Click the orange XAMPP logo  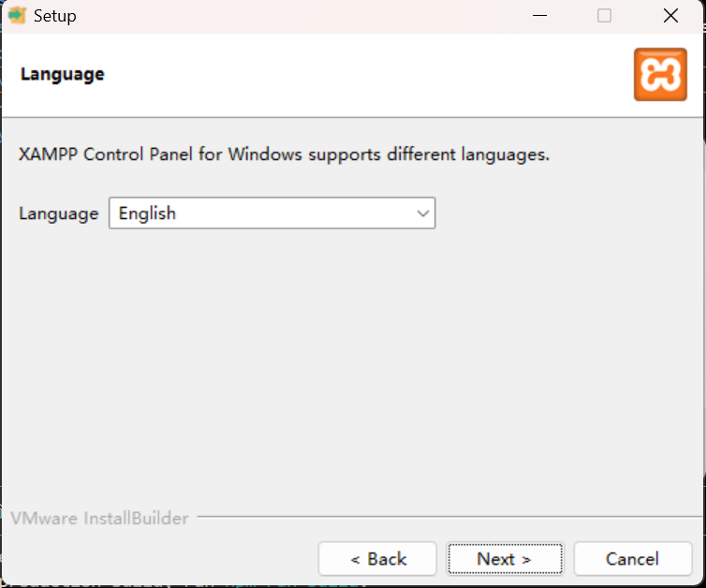[x=660, y=74]
